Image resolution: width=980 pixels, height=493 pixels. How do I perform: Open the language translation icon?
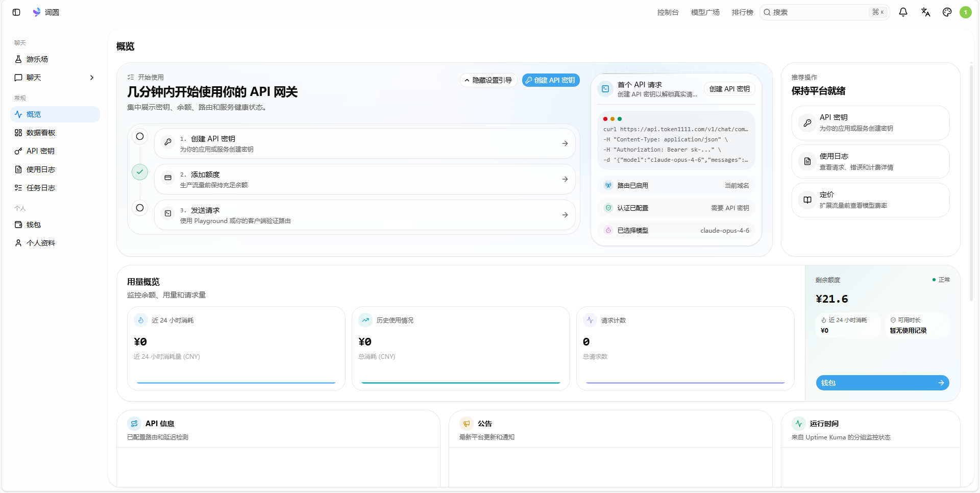tap(925, 12)
